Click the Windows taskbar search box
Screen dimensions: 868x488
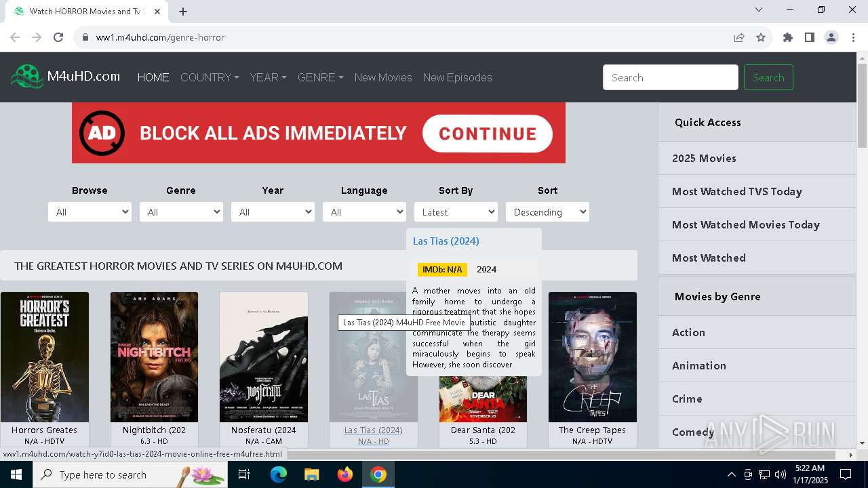click(130, 474)
